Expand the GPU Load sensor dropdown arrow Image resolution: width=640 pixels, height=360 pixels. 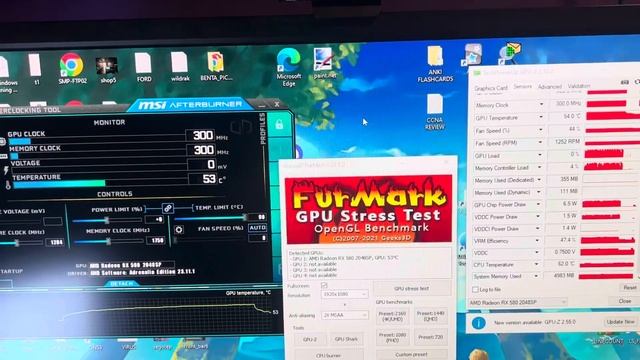540,155
